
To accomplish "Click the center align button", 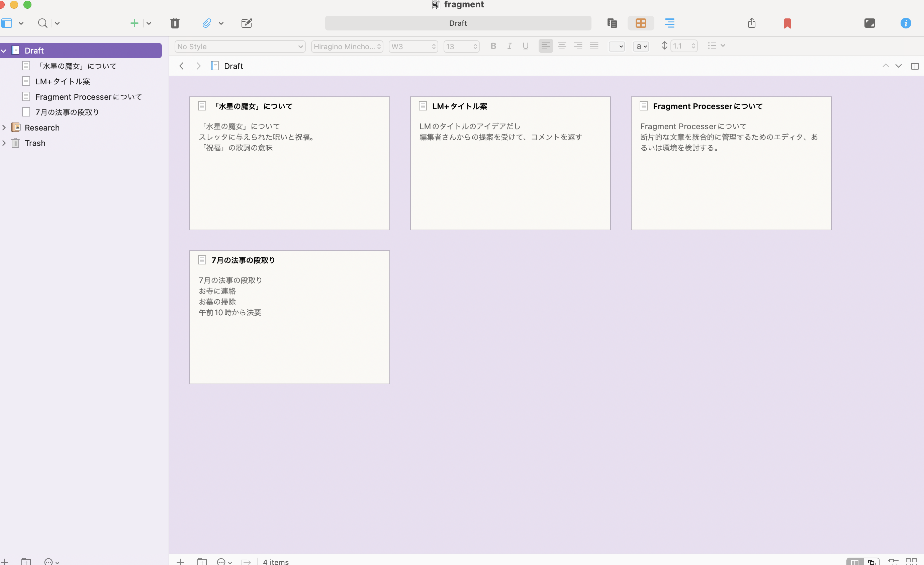I will click(x=561, y=46).
